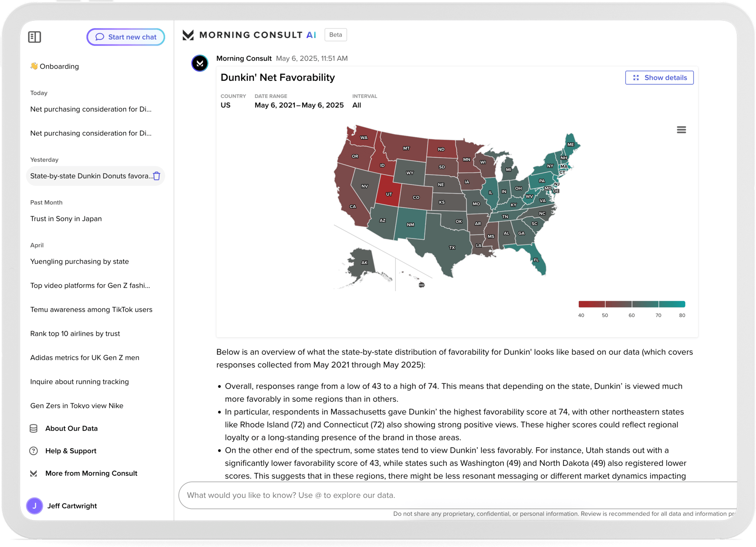Click the message timestamp May 6, 2025, 11:51 AM
This screenshot has width=756, height=547.
(312, 59)
